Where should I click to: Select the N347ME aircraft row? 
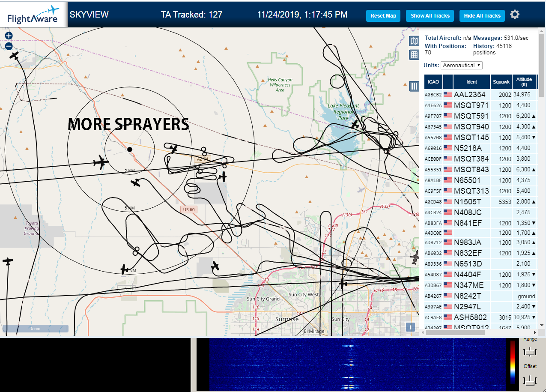(x=480, y=285)
